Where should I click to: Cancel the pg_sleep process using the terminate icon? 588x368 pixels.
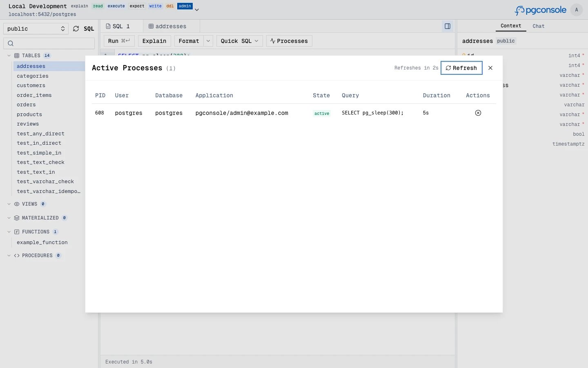click(478, 113)
